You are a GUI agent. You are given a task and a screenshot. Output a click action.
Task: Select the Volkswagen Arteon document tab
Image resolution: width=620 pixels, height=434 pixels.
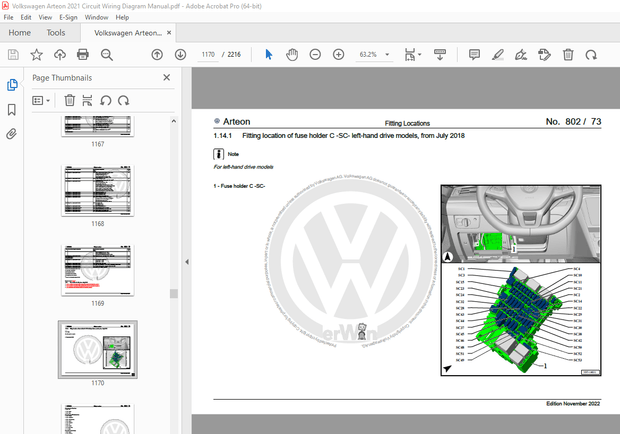click(128, 33)
